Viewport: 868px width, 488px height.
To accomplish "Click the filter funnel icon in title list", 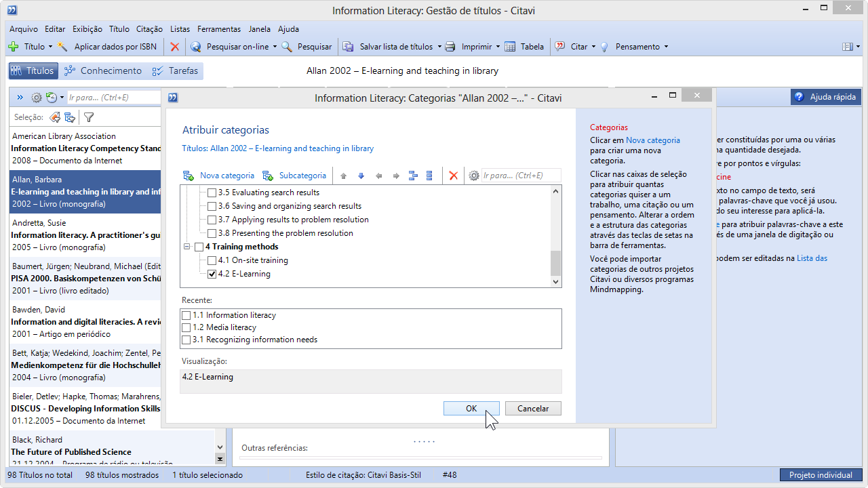I will tap(89, 117).
